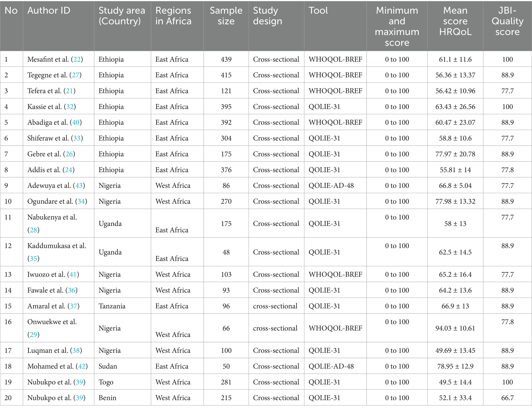
Task: Open reference 27 next to Tegegne et al.
Action: [75, 75]
